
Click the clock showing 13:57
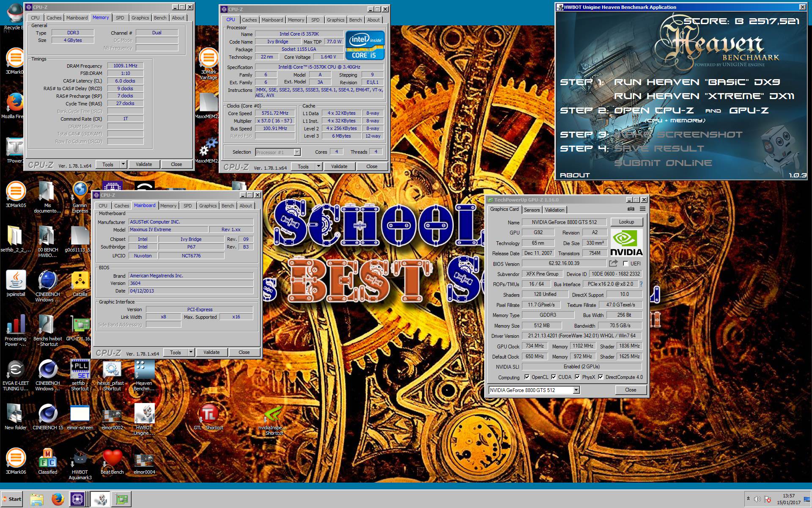pos(788,496)
